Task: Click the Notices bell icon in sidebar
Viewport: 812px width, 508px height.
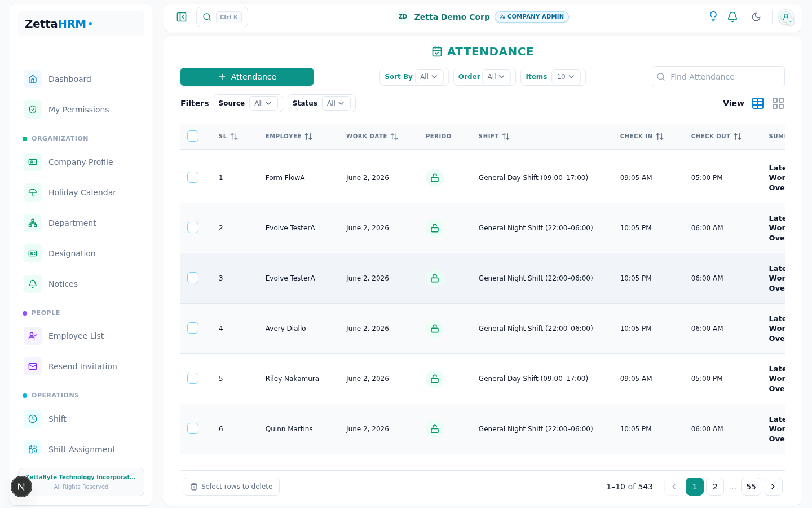Action: 33,284
